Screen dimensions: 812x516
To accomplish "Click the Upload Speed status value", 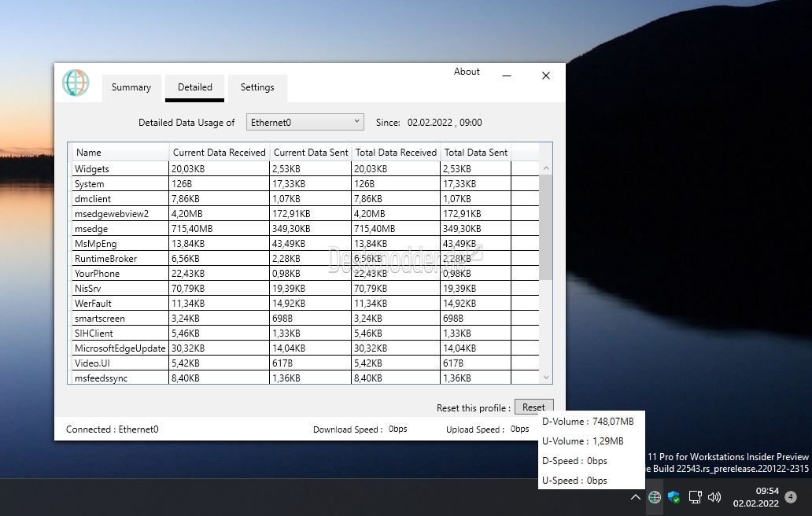I will pyautogui.click(x=520, y=429).
